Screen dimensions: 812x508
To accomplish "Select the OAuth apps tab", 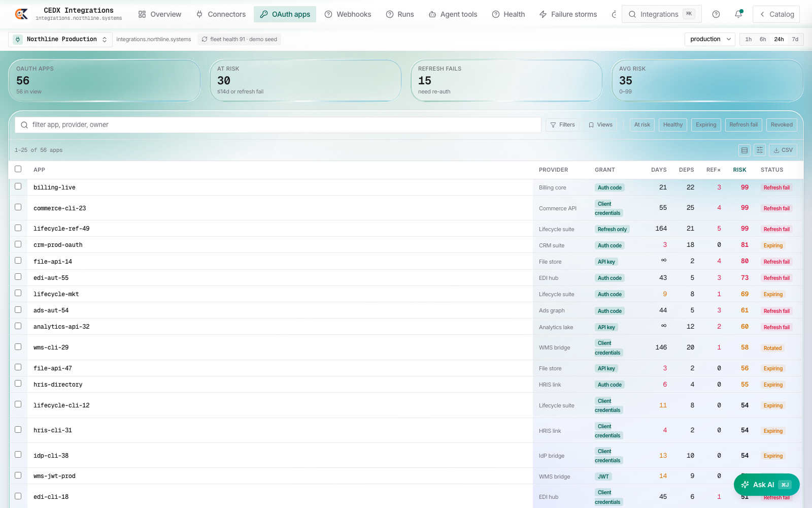I will point(285,14).
